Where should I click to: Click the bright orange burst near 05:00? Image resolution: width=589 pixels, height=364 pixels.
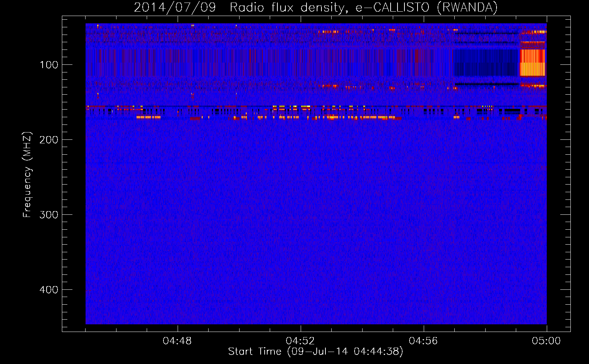(533, 63)
